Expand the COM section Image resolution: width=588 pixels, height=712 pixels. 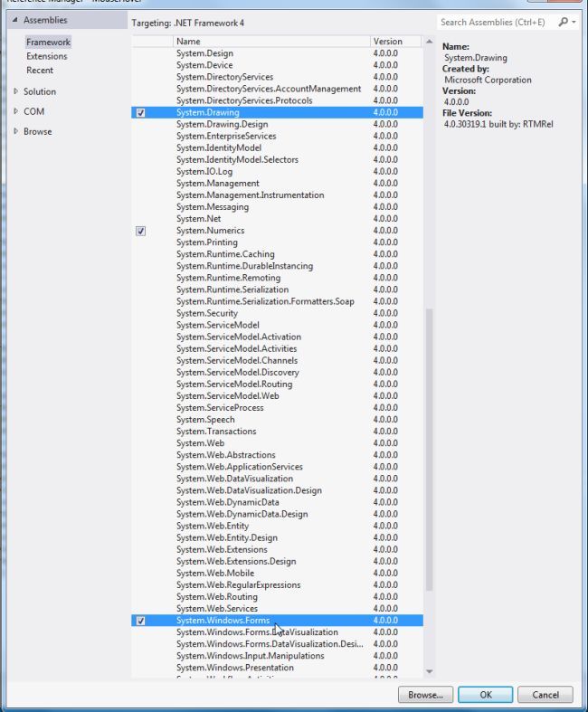click(x=16, y=111)
